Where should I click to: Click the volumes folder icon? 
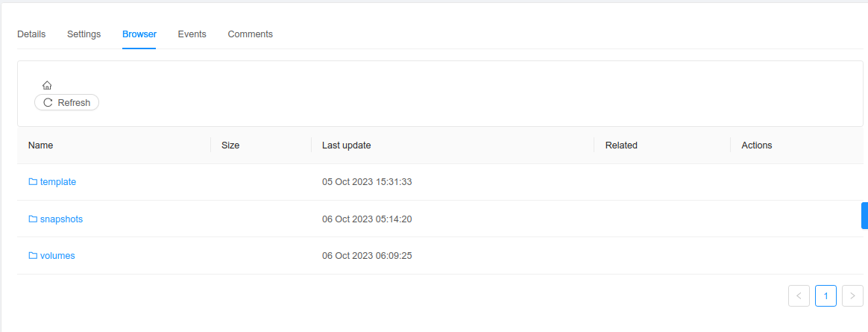[x=33, y=256]
